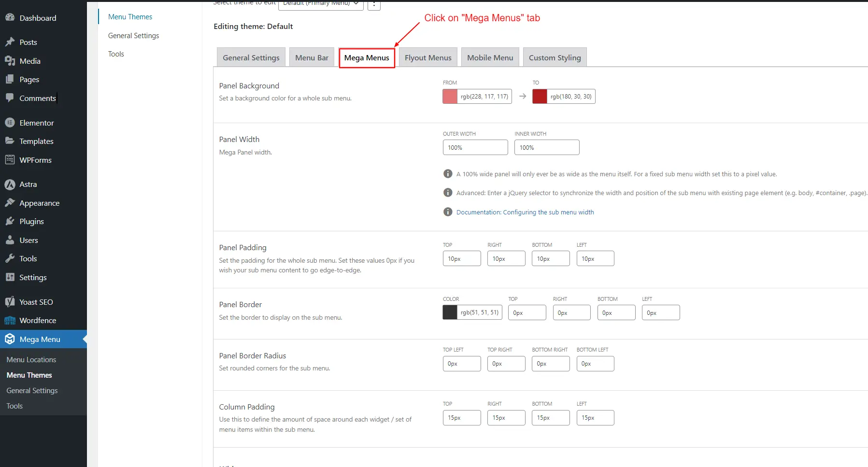Open the Panel Background FROM color swatch
The width and height of the screenshot is (868, 467).
pos(450,96)
